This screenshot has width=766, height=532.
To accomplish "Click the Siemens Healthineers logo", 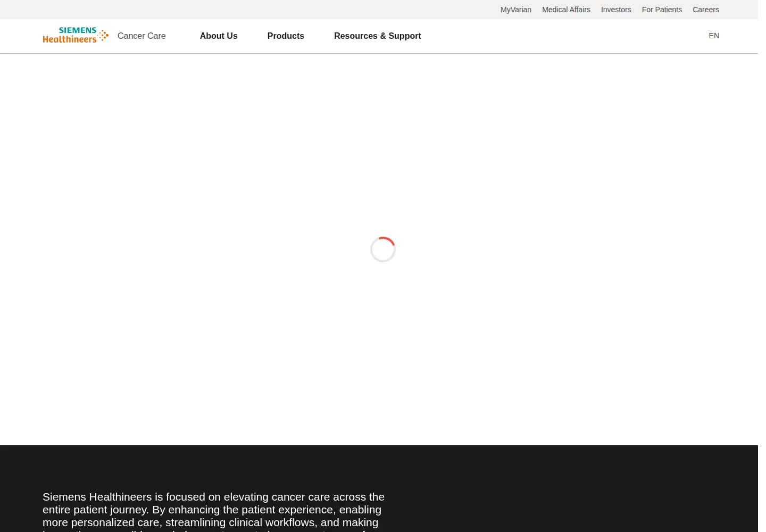I will point(76,36).
